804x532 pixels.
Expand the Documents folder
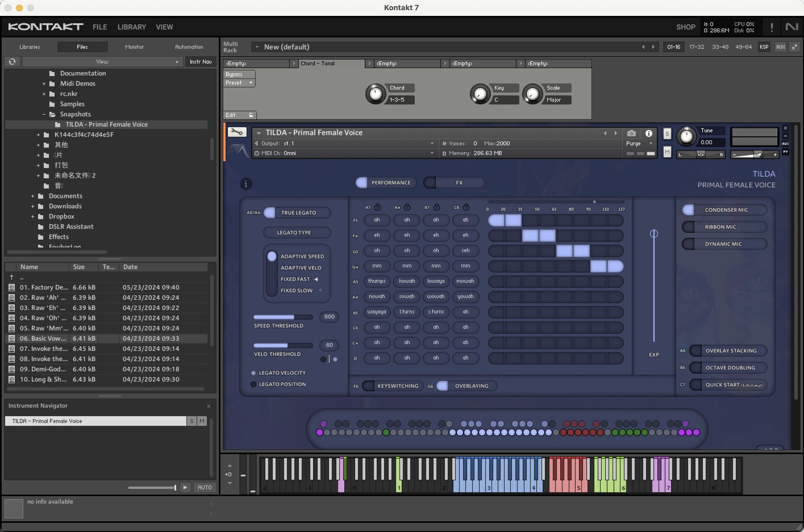[x=33, y=196]
